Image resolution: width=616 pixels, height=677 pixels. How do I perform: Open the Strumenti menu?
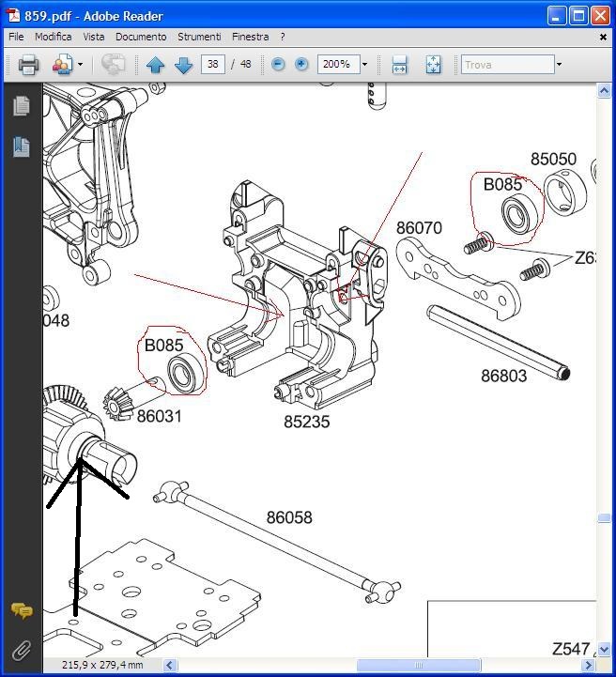pos(199,37)
